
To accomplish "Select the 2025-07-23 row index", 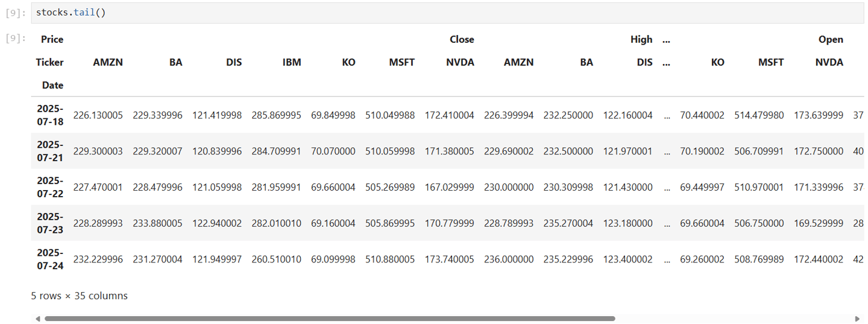I will 49,223.
